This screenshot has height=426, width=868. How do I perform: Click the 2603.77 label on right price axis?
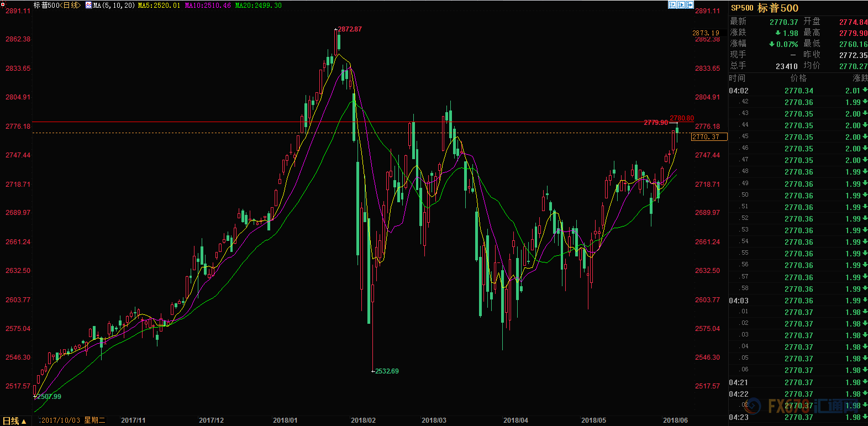click(x=707, y=300)
